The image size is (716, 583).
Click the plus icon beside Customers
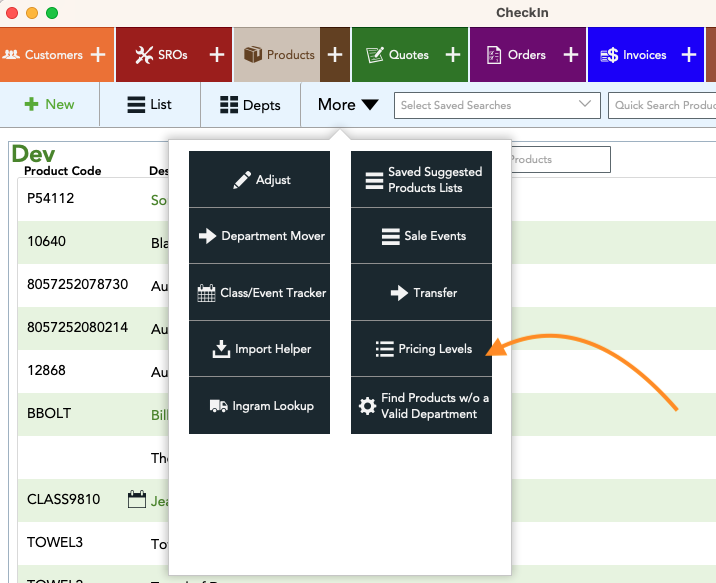pos(98,55)
